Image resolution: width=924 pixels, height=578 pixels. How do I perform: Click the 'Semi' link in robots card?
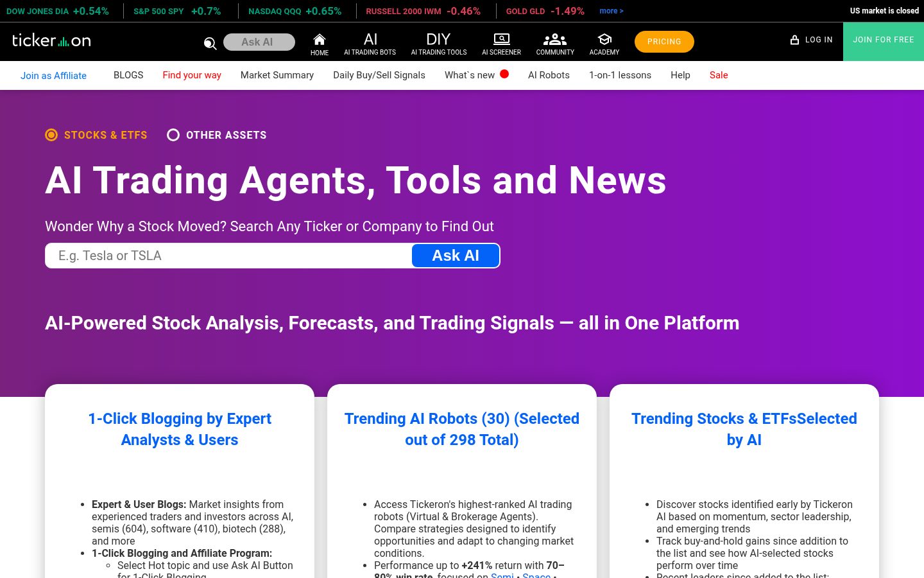pos(502,575)
